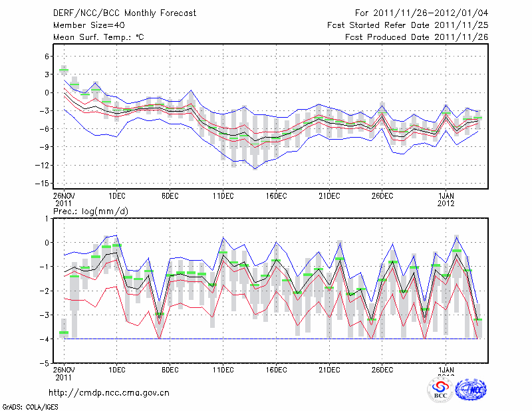This screenshot has width=532, height=411.
Task: Select 21DEC on the temperature chart axis
Action: coord(329,196)
